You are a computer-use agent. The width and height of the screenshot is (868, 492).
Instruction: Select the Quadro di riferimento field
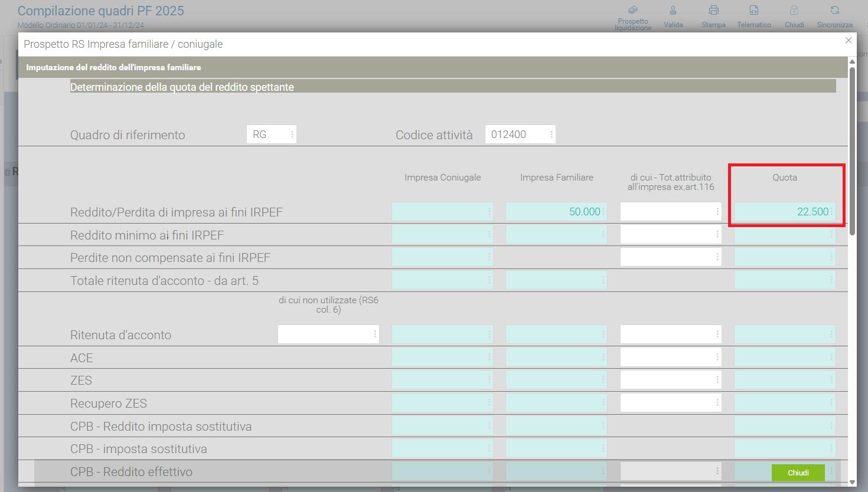[272, 135]
